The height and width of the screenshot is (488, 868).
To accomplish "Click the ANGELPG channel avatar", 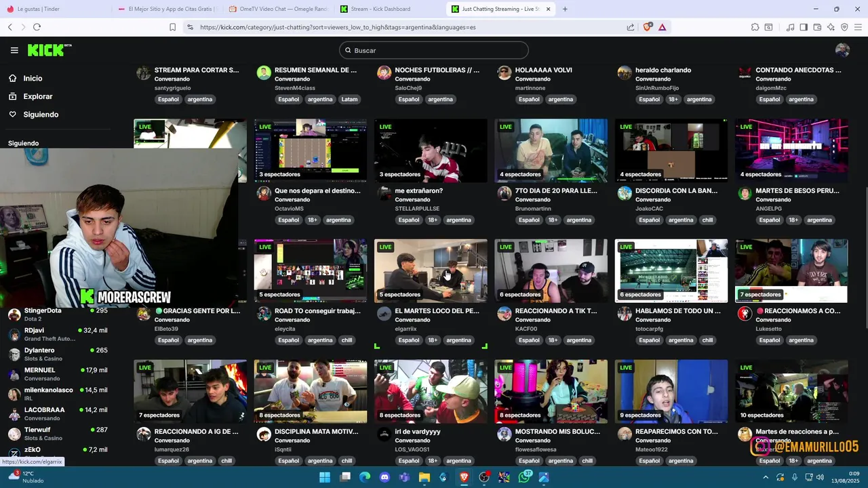I will click(x=745, y=193).
